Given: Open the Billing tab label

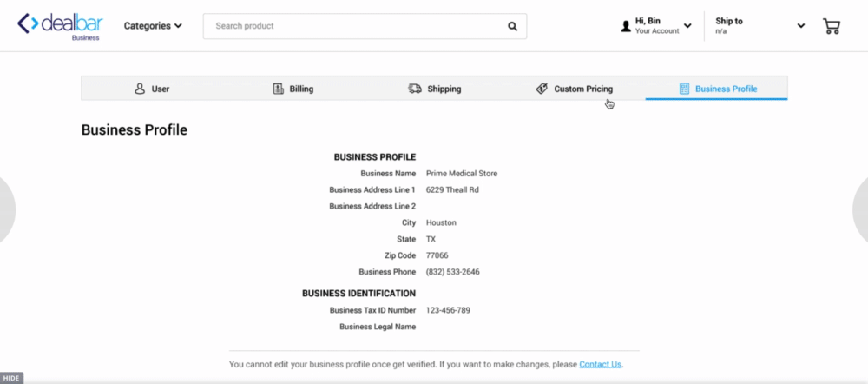Looking at the screenshot, I should (301, 89).
